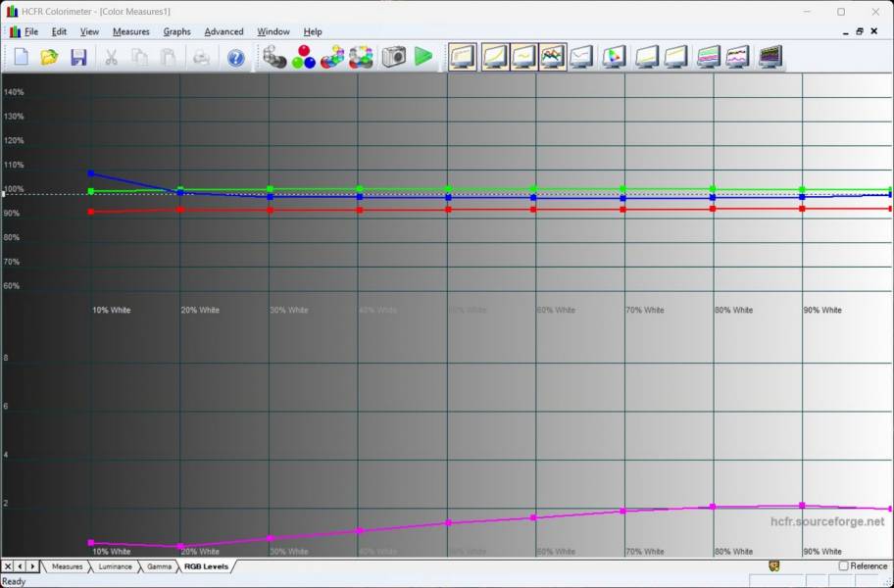Toggle the Reference checkbox
The image size is (894, 588).
click(843, 566)
